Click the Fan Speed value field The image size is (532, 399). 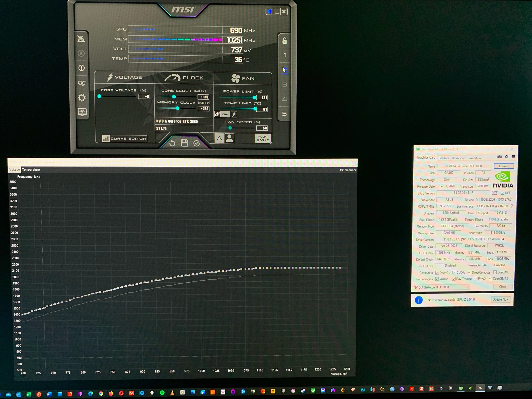(x=262, y=128)
